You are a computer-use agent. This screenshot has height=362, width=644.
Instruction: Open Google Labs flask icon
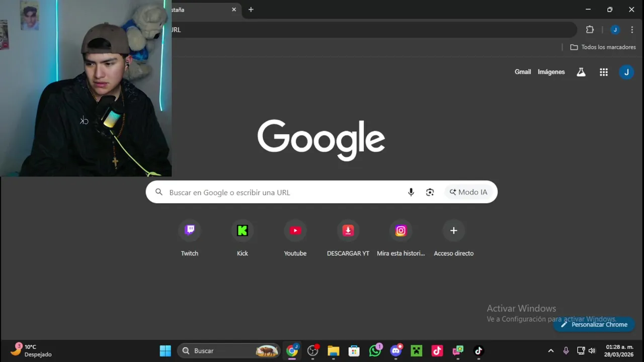tap(581, 72)
